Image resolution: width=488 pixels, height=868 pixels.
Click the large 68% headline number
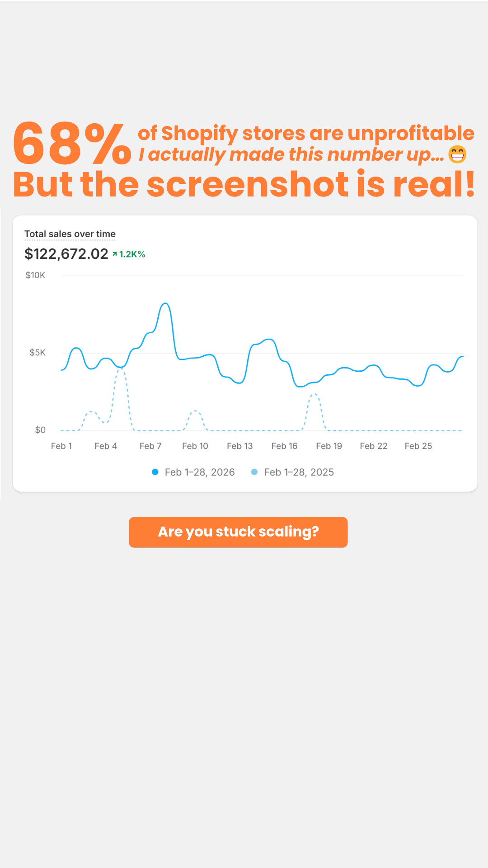point(72,144)
